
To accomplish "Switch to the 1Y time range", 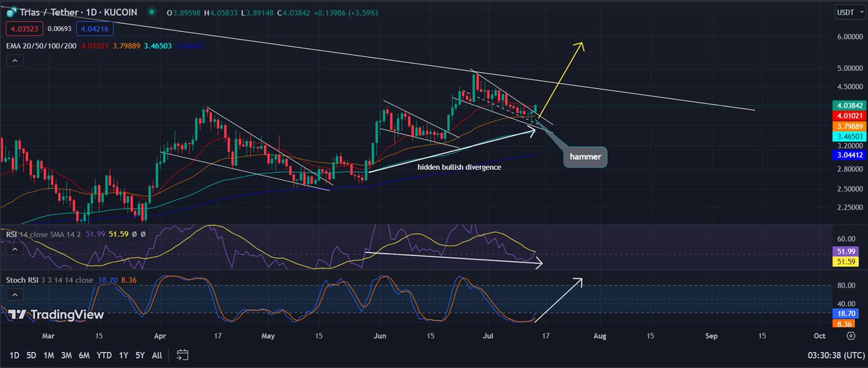I will (x=122, y=355).
